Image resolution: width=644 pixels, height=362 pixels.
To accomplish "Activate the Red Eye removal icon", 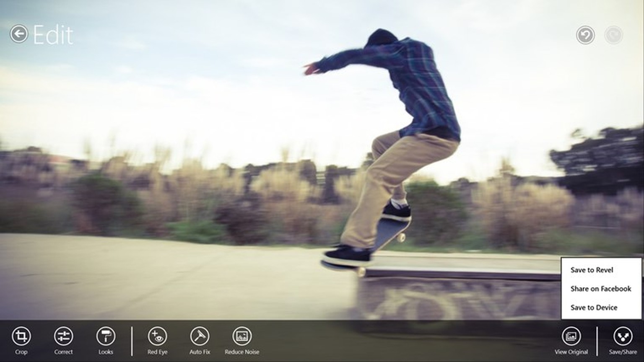I will 157,336.
